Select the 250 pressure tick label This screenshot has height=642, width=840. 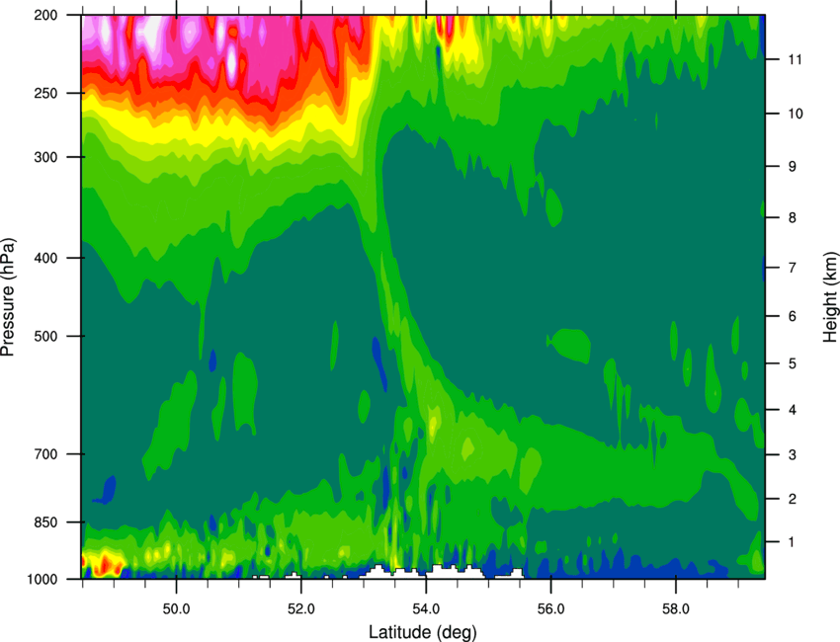[x=45, y=93]
